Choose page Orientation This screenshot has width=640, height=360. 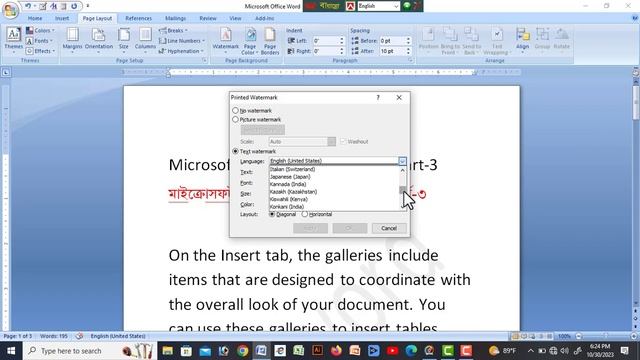pos(99,40)
